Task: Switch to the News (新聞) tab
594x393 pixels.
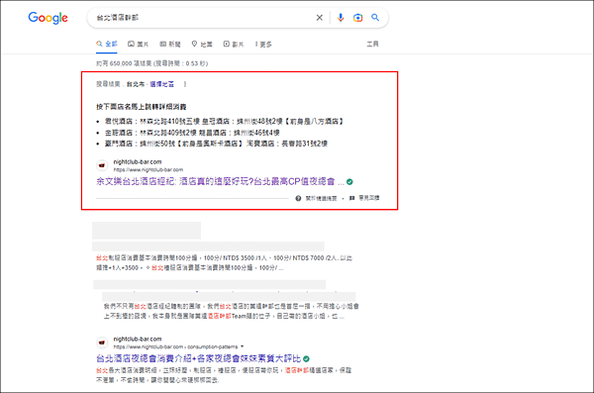Action: [170, 44]
